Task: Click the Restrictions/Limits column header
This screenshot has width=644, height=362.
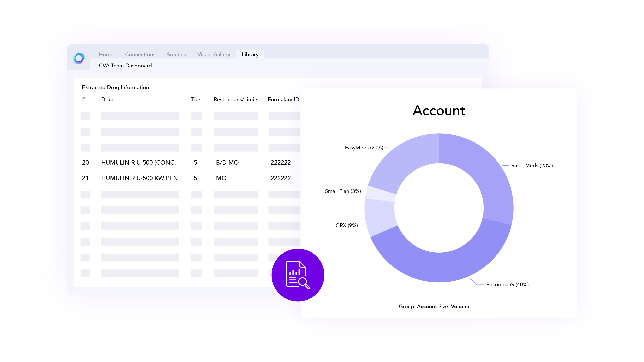Action: [236, 99]
